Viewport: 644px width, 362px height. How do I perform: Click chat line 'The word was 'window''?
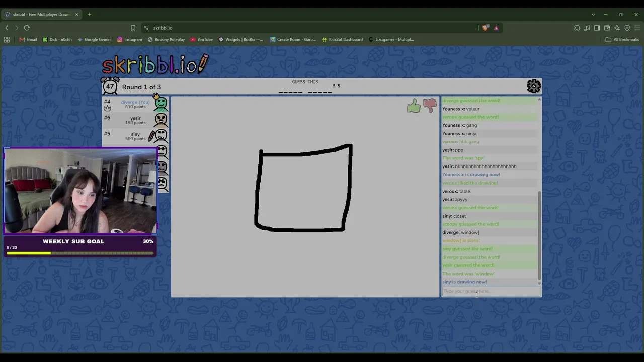[x=468, y=274]
